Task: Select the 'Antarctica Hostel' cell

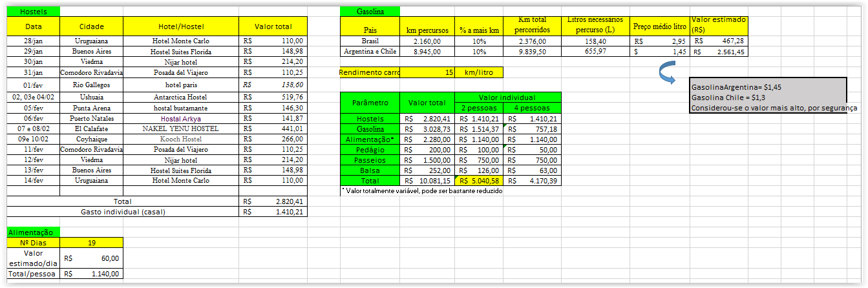Action: [x=181, y=97]
